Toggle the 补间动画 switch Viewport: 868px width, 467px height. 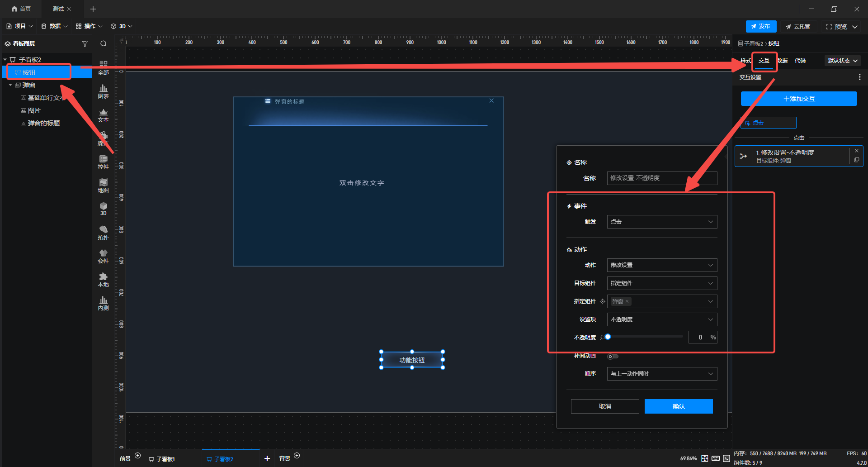tap(613, 357)
